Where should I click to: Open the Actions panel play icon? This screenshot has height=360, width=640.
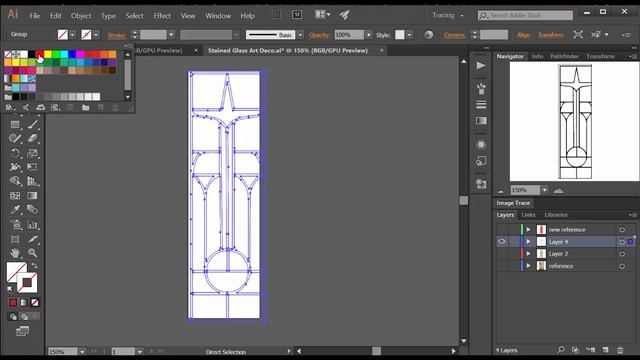[481, 66]
